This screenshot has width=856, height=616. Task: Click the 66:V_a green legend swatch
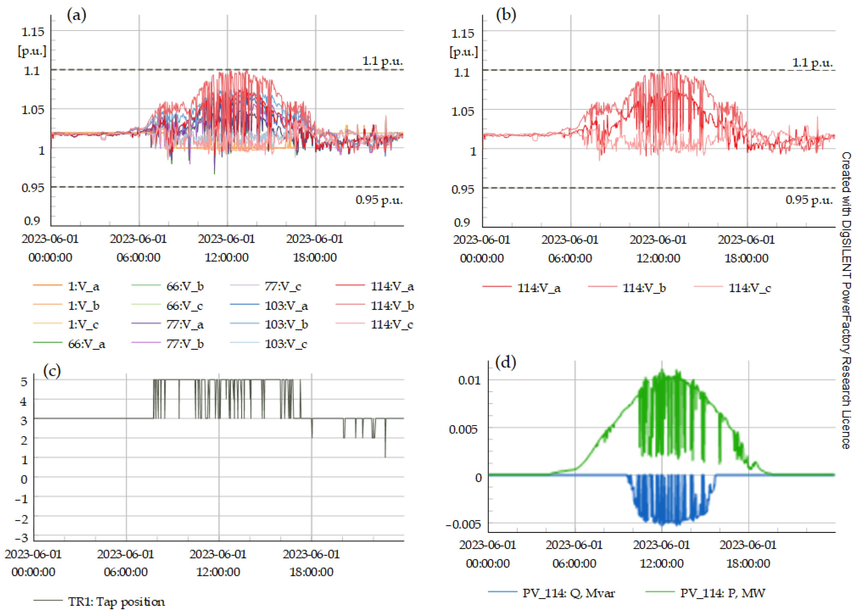[x=48, y=342]
